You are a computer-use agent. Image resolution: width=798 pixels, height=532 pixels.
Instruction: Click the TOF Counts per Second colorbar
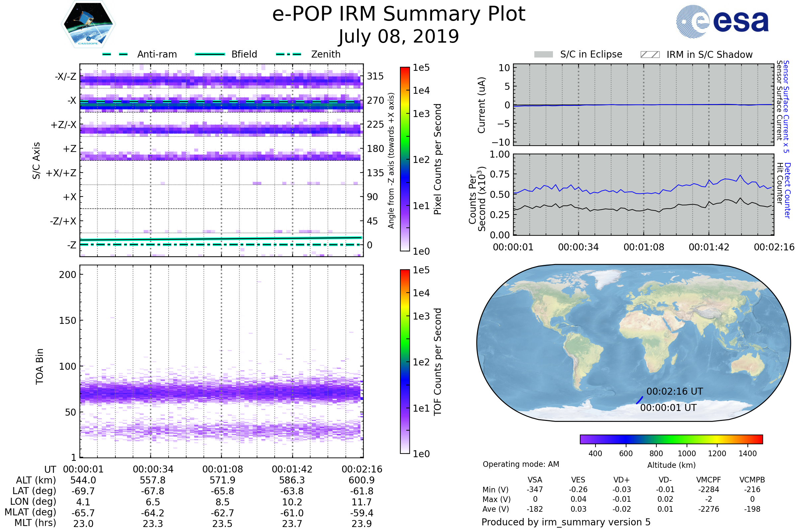(405, 361)
